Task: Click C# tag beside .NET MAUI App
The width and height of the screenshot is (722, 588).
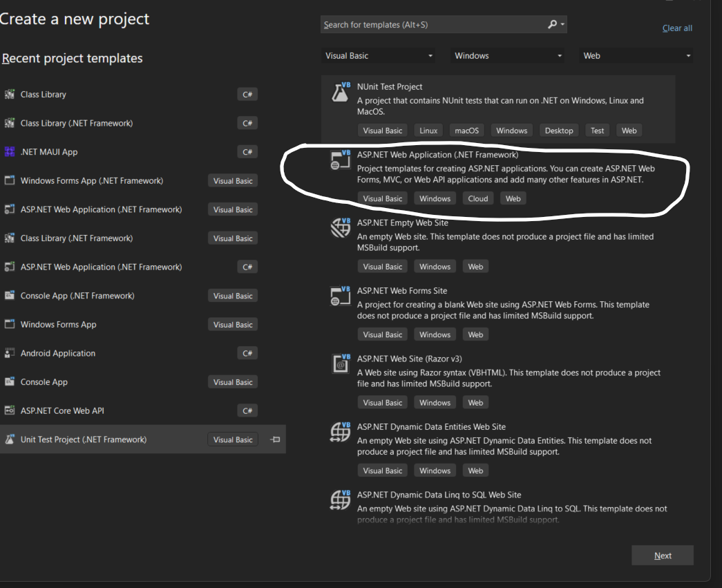Action: tap(247, 152)
